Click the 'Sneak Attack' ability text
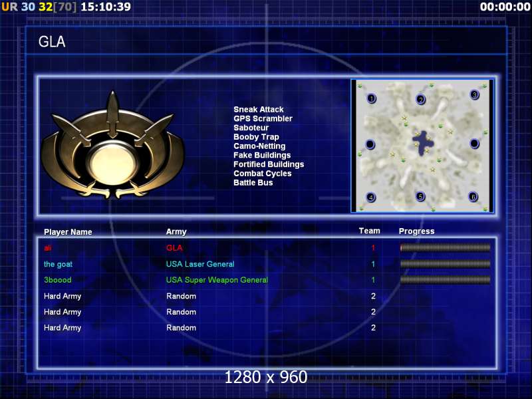The height and width of the screenshot is (399, 532). point(259,110)
